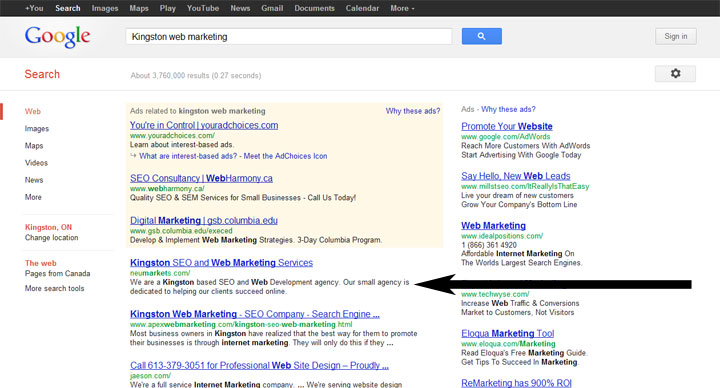This screenshot has width=720, height=388.
Task: Click the Google logo
Action: click(x=57, y=37)
